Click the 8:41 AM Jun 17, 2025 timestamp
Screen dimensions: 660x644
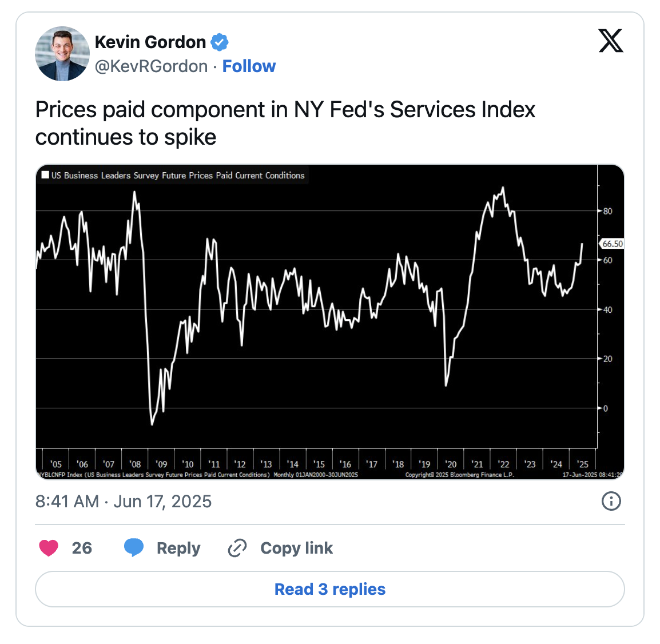click(x=124, y=502)
